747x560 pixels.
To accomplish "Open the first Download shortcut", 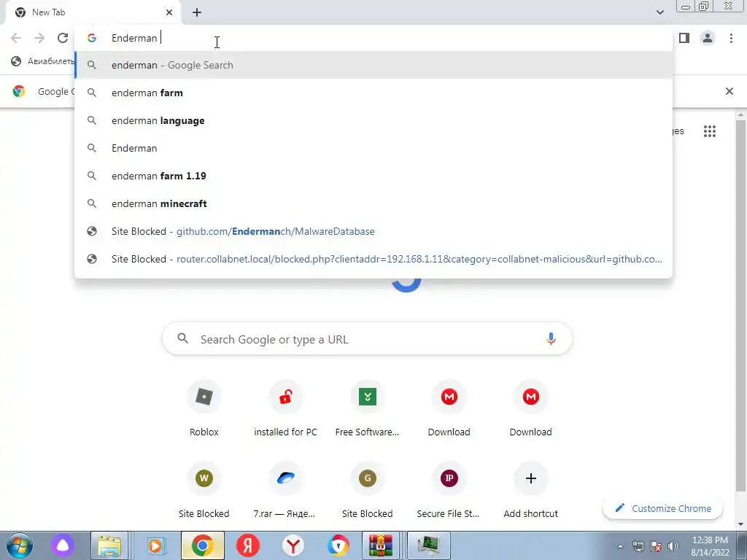I will click(x=449, y=410).
